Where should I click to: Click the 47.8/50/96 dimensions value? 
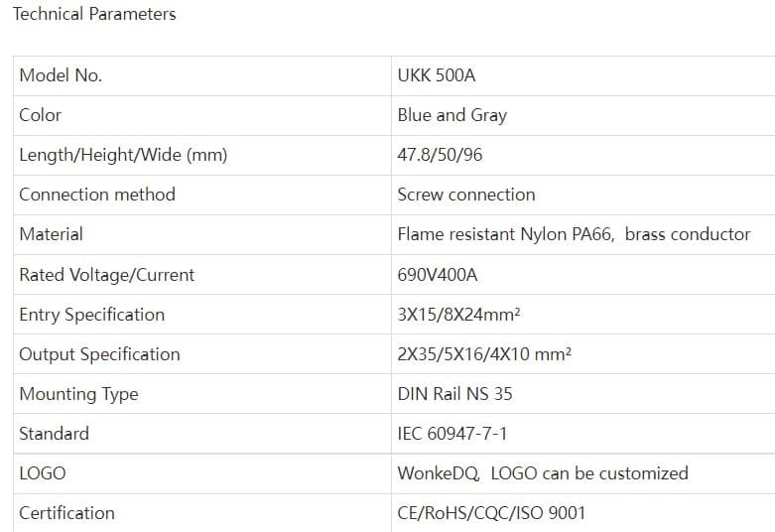pos(440,155)
